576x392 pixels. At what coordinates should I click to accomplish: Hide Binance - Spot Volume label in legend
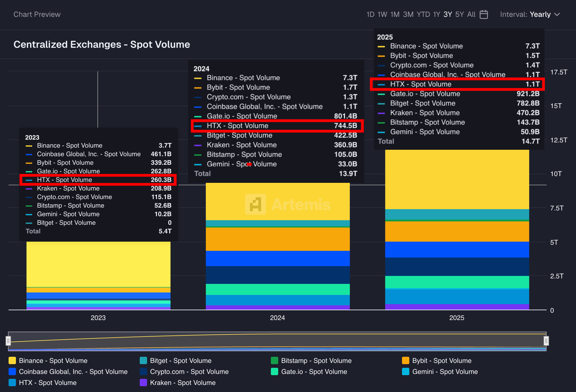[x=53, y=360]
